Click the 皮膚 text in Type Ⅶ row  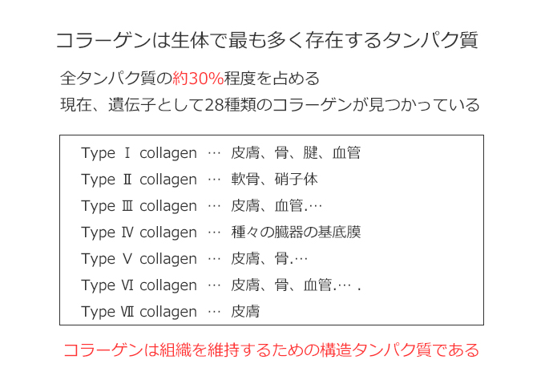click(245, 311)
